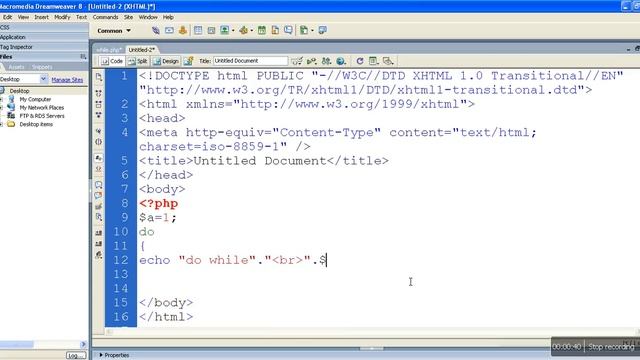
Task: Switch to Split view
Action: click(138, 61)
